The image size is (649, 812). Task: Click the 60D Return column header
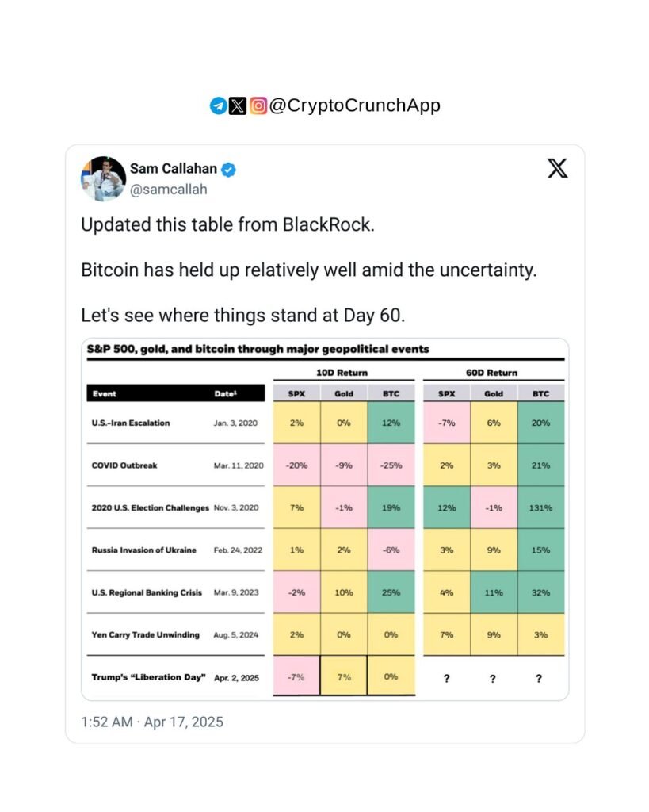pyautogui.click(x=493, y=373)
